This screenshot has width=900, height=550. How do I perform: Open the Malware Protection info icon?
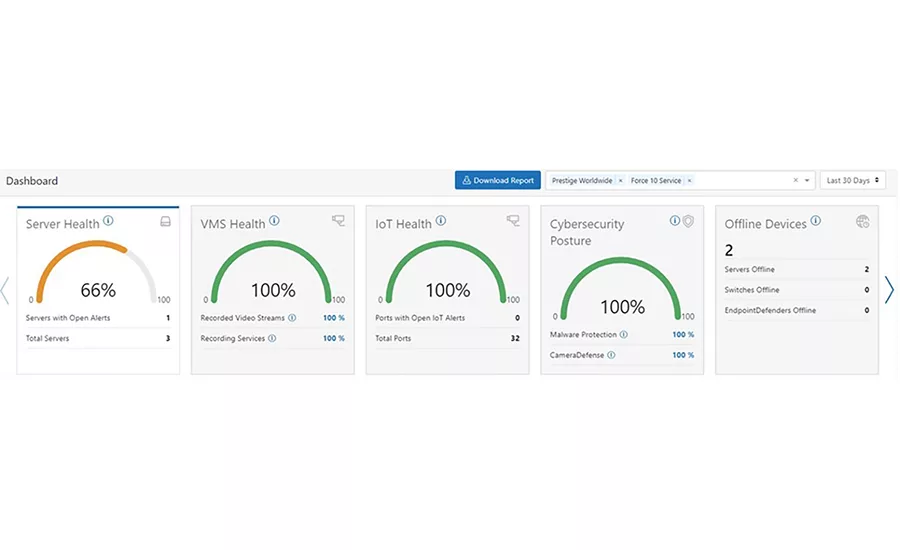[x=623, y=334]
